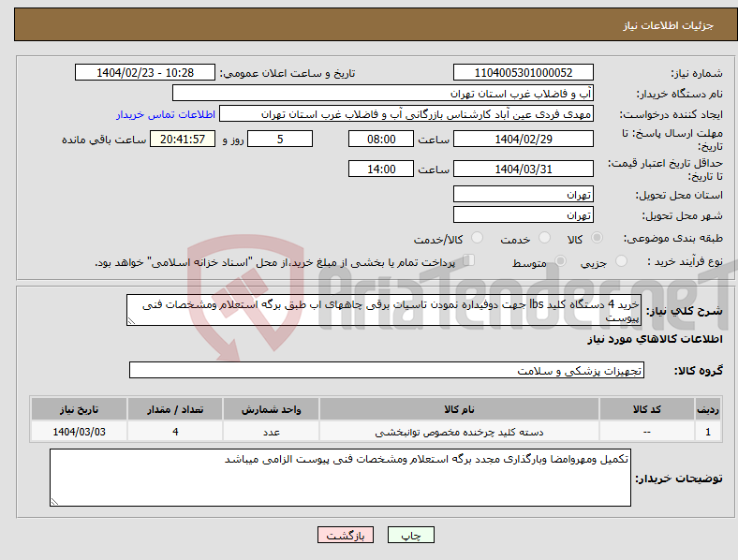Click the ایجاد کننده درخواست field
The height and width of the screenshot is (560, 738).
(x=406, y=114)
